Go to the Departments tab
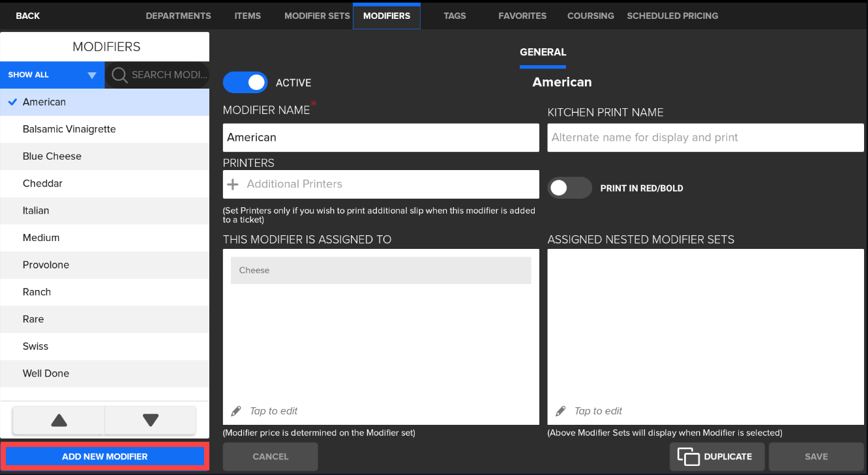 pos(178,16)
